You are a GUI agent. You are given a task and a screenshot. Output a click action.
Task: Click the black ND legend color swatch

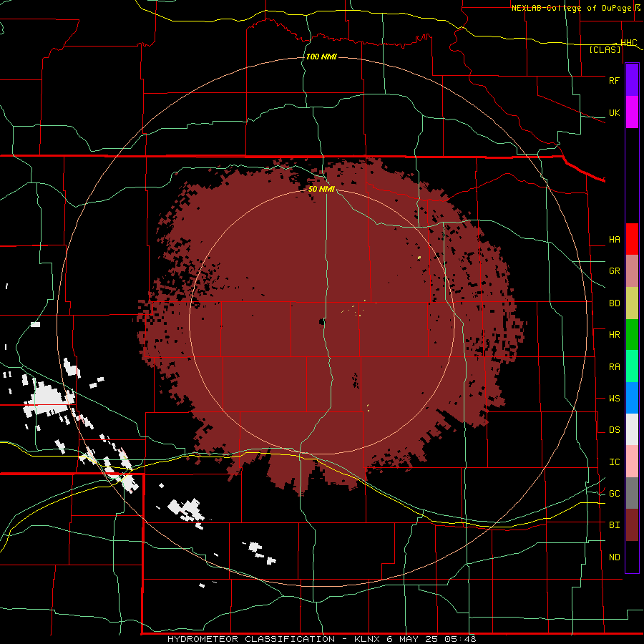click(632, 557)
